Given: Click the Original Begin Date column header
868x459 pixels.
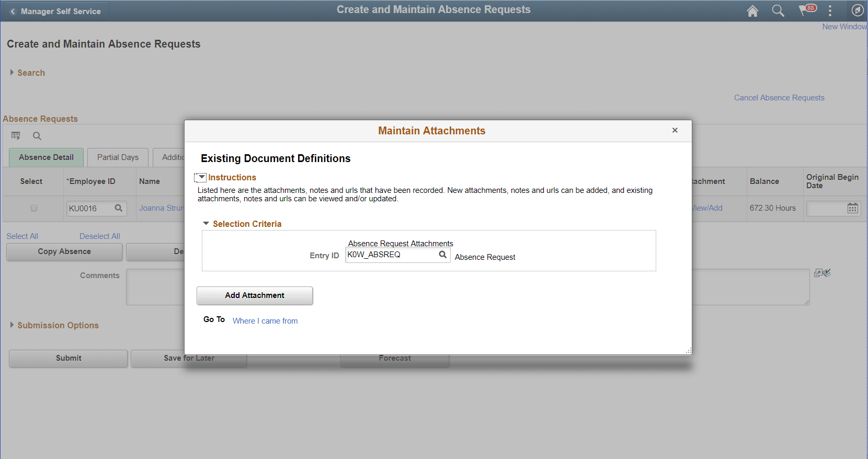Looking at the screenshot, I should [x=832, y=181].
